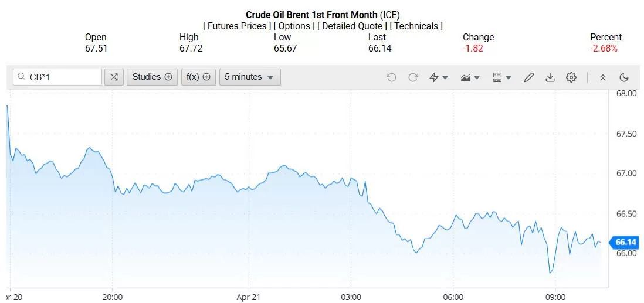Expand the chart type dropdown
644x303 pixels.
[x=470, y=77]
